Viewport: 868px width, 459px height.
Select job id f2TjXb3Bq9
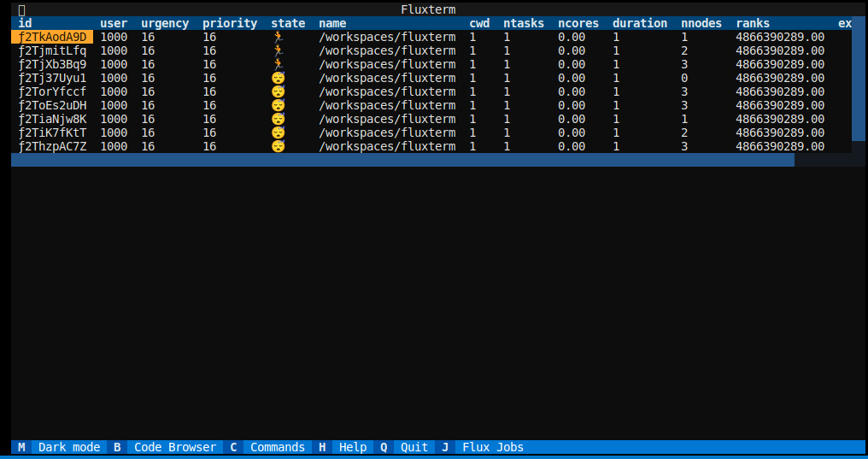[x=52, y=64]
